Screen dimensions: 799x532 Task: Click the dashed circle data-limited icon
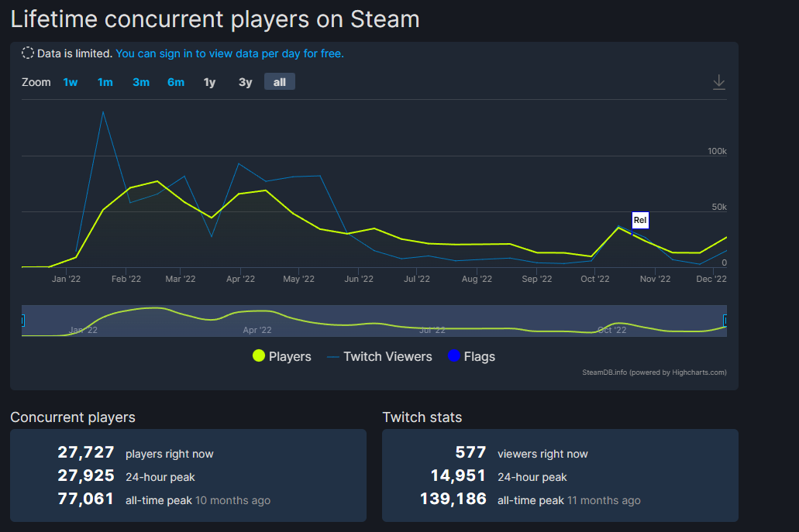point(28,53)
